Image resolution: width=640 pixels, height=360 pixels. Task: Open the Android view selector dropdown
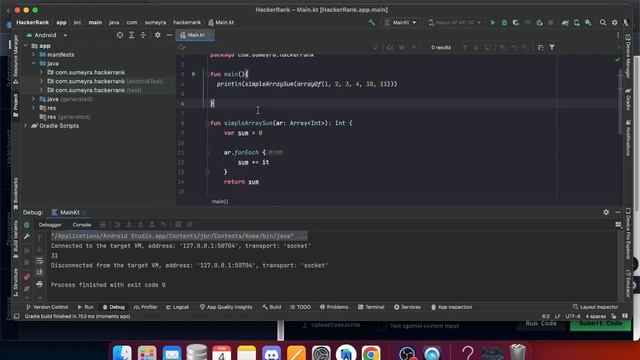coord(47,35)
